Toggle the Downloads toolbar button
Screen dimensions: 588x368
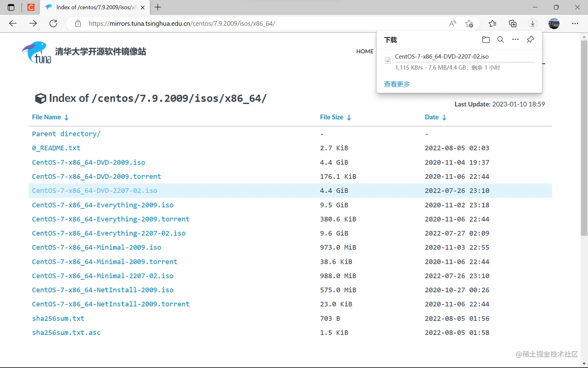(533, 23)
